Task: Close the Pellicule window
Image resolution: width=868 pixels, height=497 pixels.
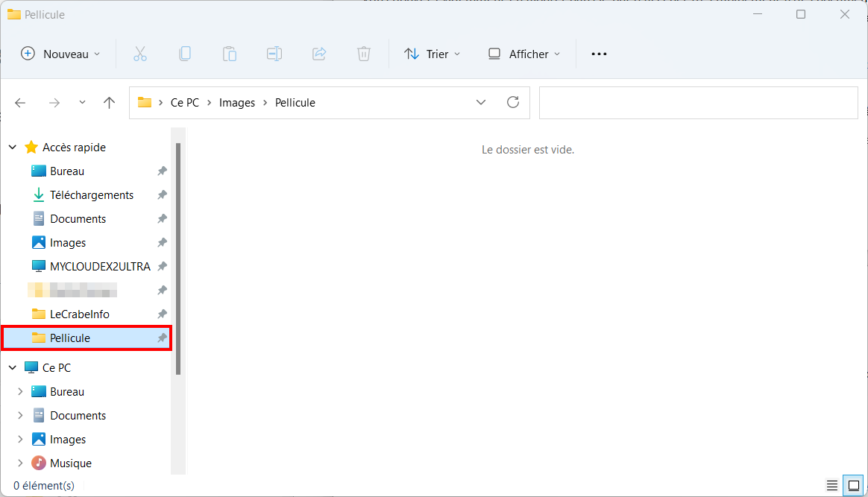Action: click(x=844, y=14)
